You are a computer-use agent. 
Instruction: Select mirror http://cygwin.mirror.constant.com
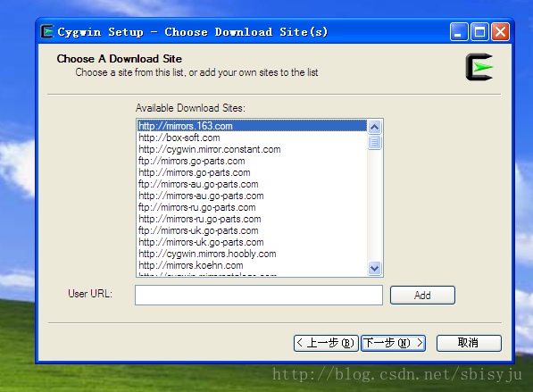pyautogui.click(x=253, y=149)
